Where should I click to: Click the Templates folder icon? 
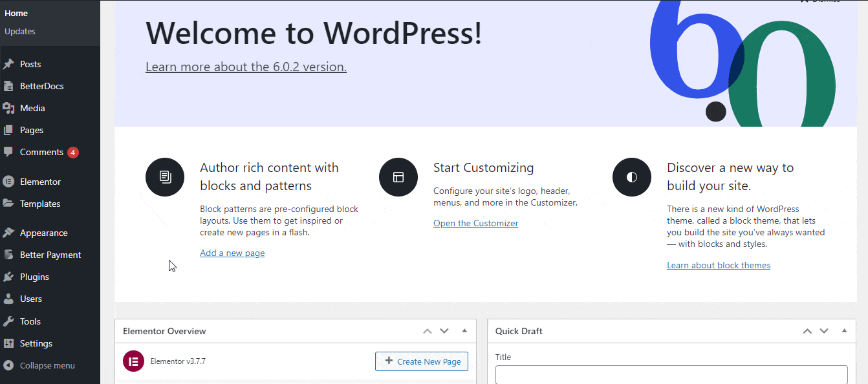8,204
